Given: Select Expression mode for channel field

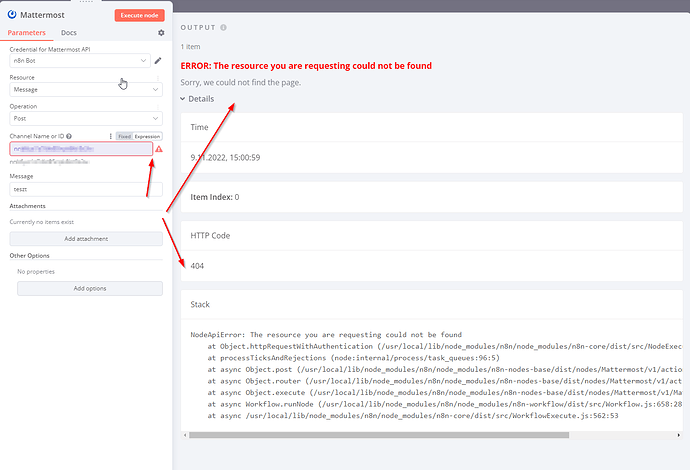Looking at the screenshot, I should point(147,136).
